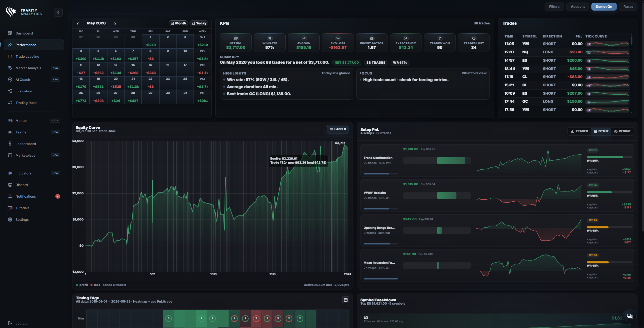This screenshot has width=644, height=328.
Task: Switch calendar to Month view
Action: 178,23
